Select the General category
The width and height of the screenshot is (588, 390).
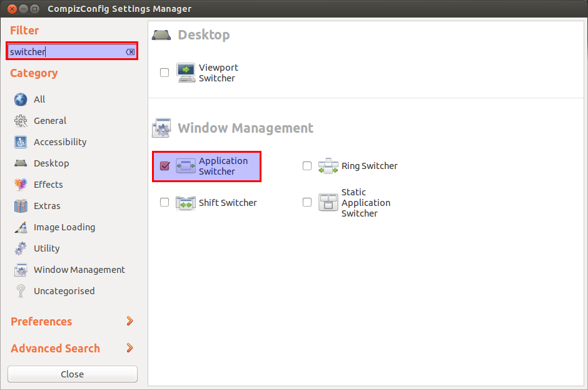pos(50,121)
